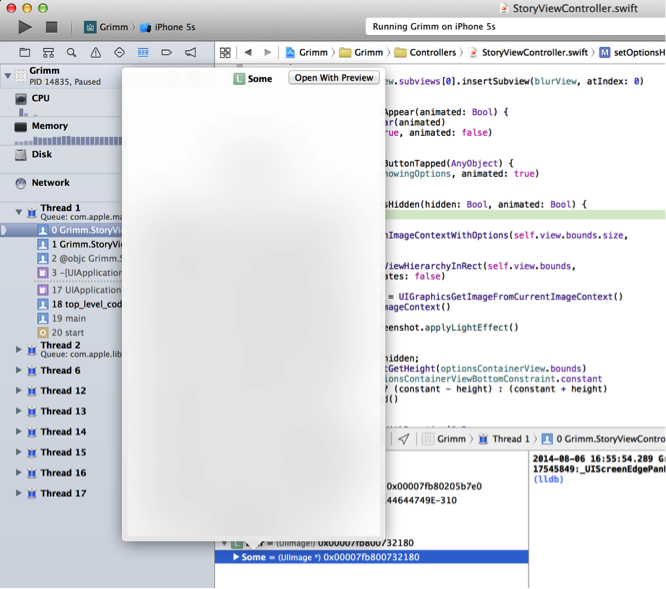666x589 pixels.
Task: Click the related items grid icon
Action: 225,52
